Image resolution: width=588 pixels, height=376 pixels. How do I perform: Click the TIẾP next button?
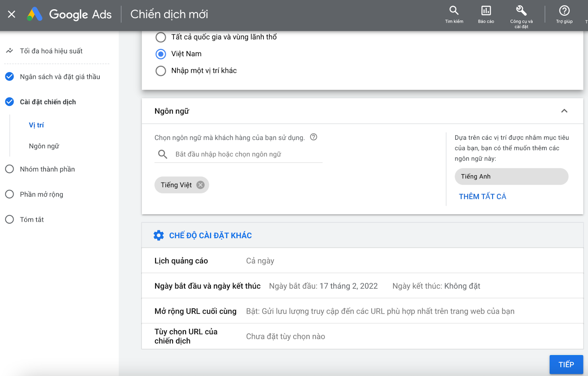click(566, 364)
